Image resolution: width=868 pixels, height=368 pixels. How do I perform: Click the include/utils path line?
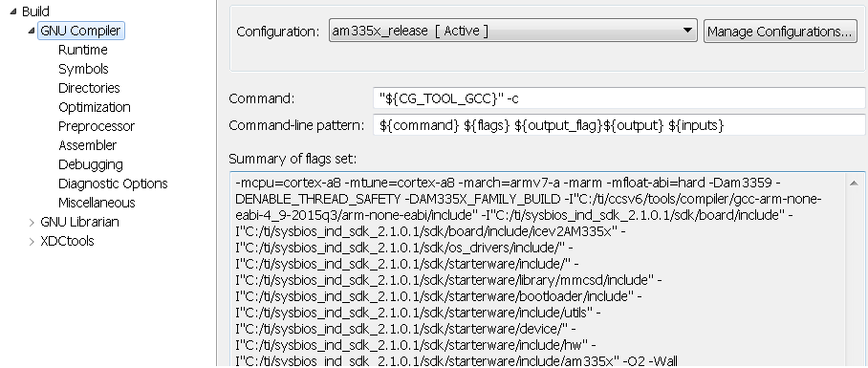pyautogui.click(x=418, y=313)
